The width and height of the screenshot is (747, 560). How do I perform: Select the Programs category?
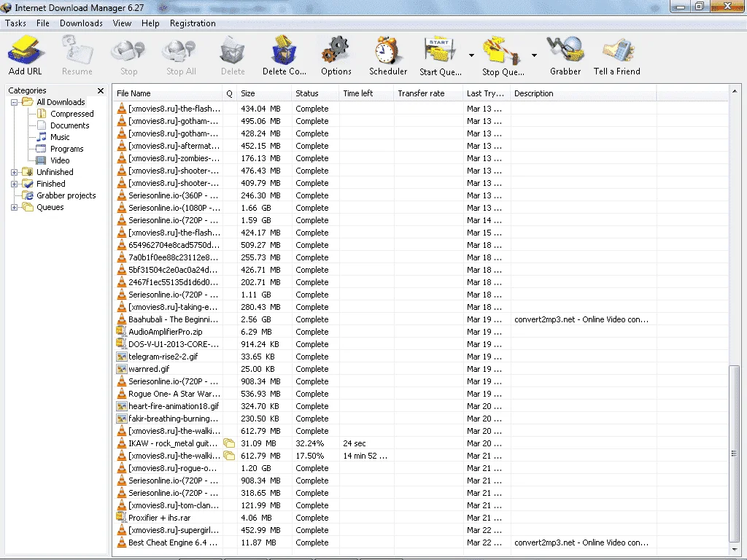coord(66,149)
